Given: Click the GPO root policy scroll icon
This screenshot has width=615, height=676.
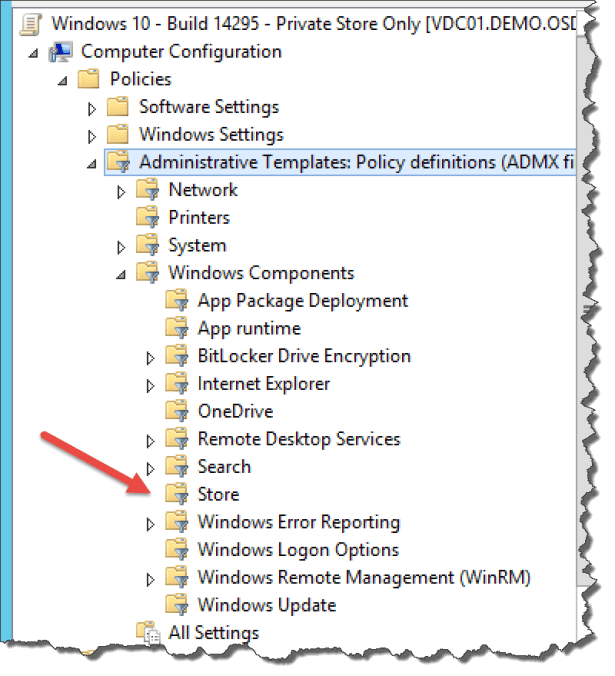Looking at the screenshot, I should (x=33, y=22).
